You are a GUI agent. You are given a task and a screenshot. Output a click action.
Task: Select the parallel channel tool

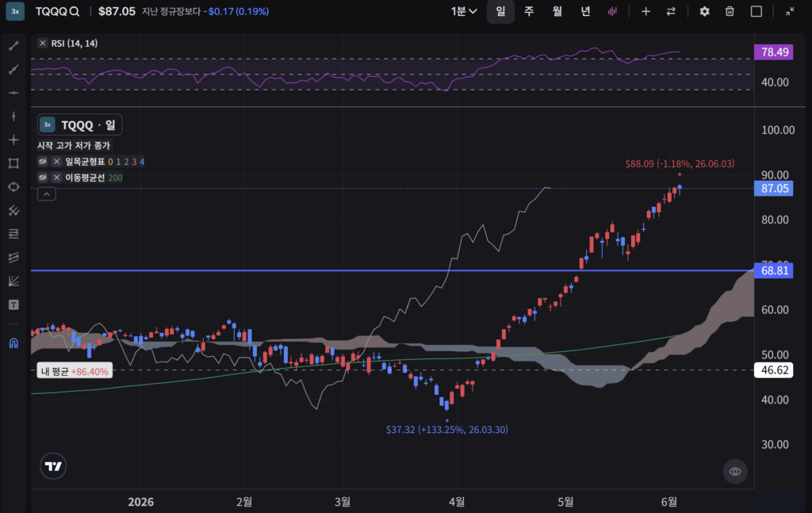tap(14, 257)
